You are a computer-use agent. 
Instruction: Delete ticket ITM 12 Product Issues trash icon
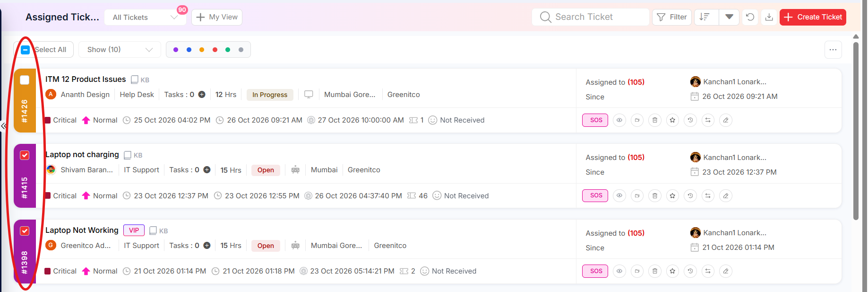click(x=654, y=120)
